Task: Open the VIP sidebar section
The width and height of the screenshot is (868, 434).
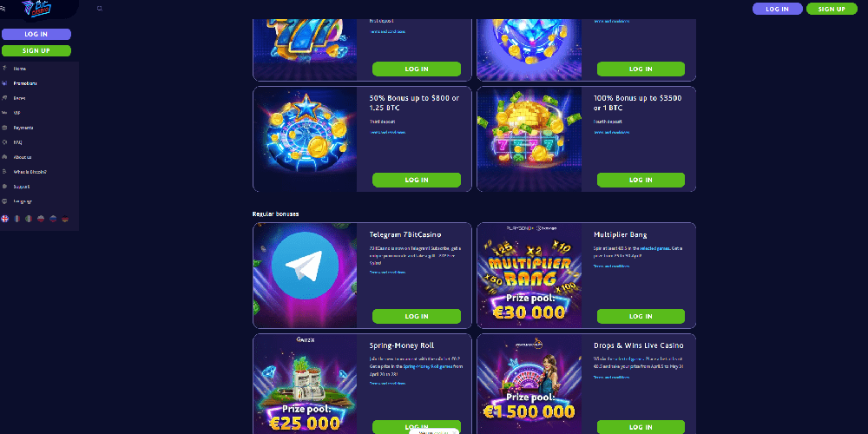Action: pos(16,113)
